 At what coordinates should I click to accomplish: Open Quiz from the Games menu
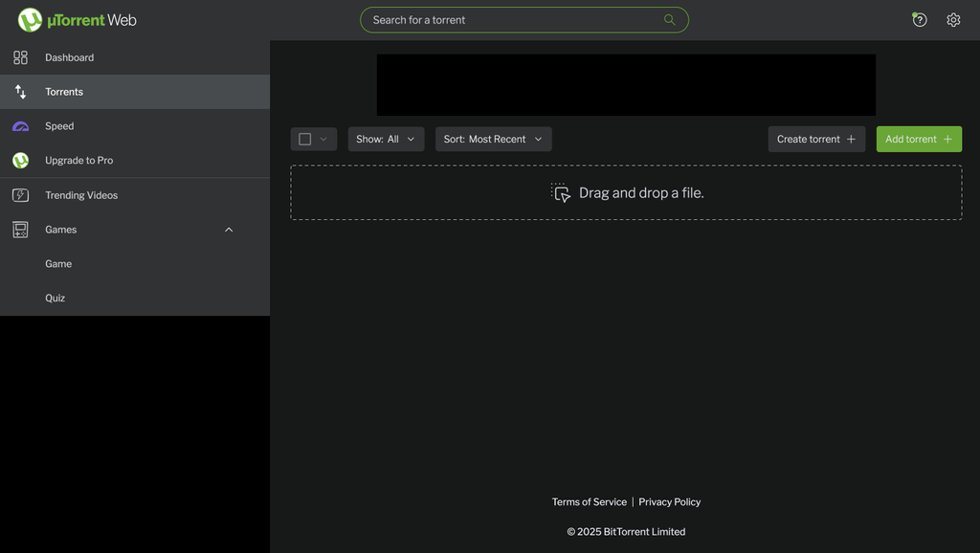tap(55, 298)
